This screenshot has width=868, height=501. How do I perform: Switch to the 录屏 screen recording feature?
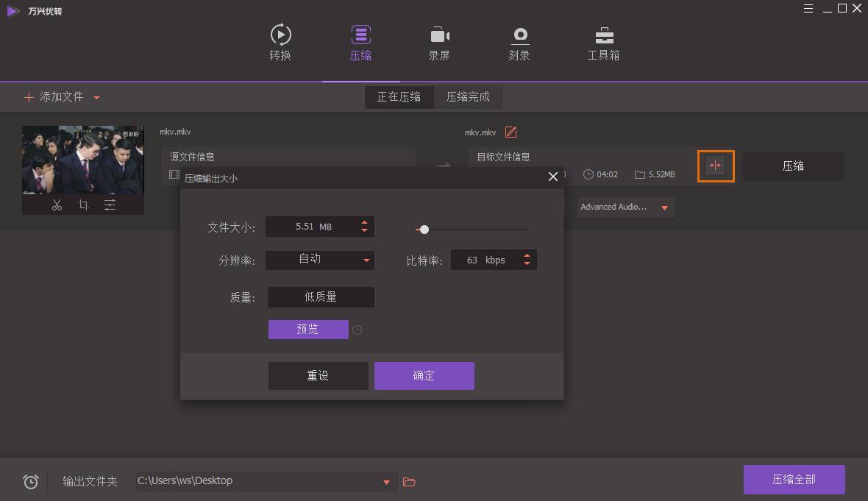(x=439, y=42)
